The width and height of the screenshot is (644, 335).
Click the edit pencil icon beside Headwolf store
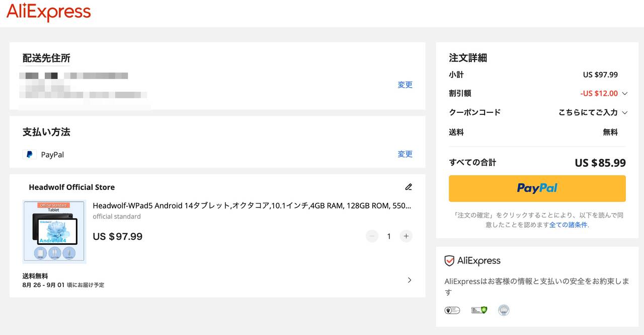pyautogui.click(x=409, y=187)
